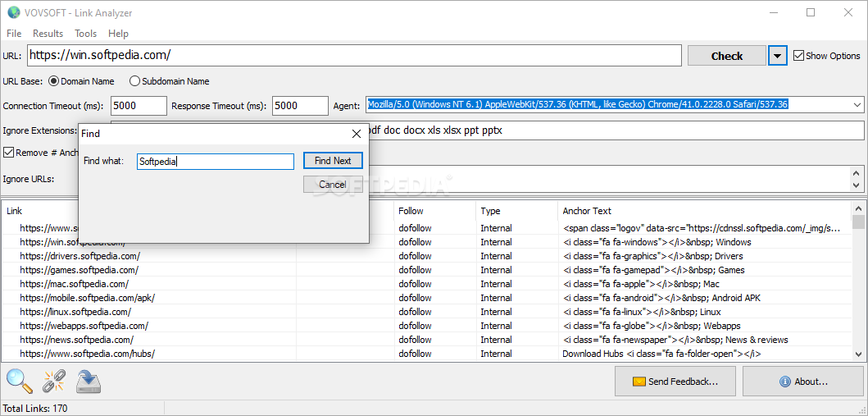
Task: Click Cancel in the Find dialog
Action: click(x=333, y=185)
